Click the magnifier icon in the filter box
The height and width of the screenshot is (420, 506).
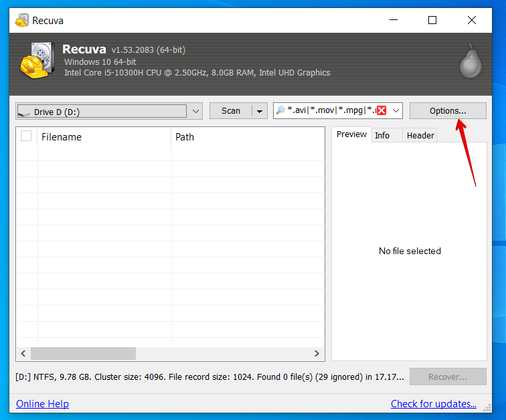[x=281, y=111]
